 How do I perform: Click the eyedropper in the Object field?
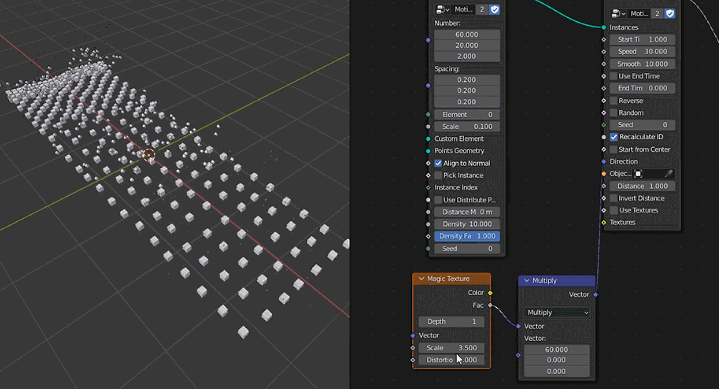pyautogui.click(x=669, y=174)
